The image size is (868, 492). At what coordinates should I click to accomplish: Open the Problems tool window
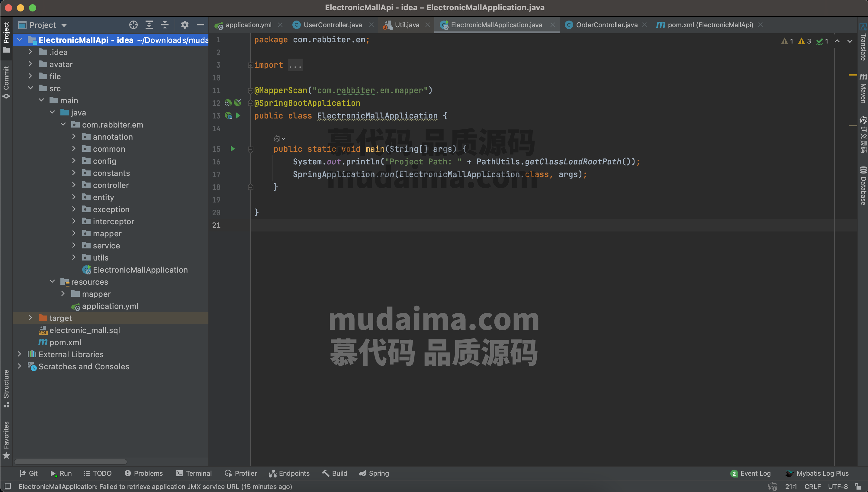pos(143,473)
